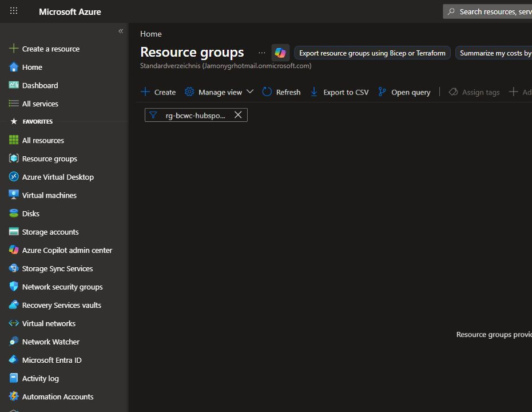Click the Summarize my costs suggestion button
Screen dimensions: 532x412
tap(494, 53)
